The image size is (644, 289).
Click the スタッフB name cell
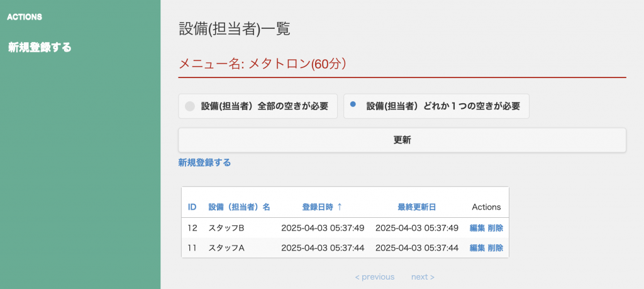(226, 228)
